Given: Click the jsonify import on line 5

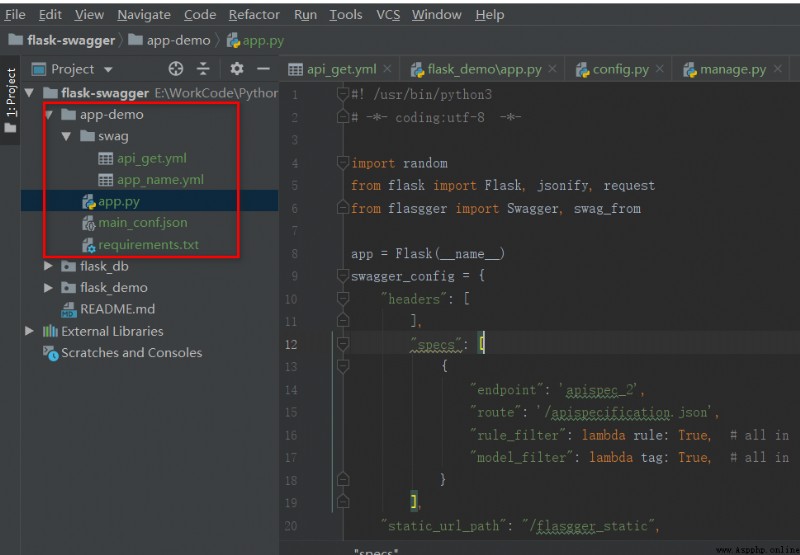Looking at the screenshot, I should [563, 186].
